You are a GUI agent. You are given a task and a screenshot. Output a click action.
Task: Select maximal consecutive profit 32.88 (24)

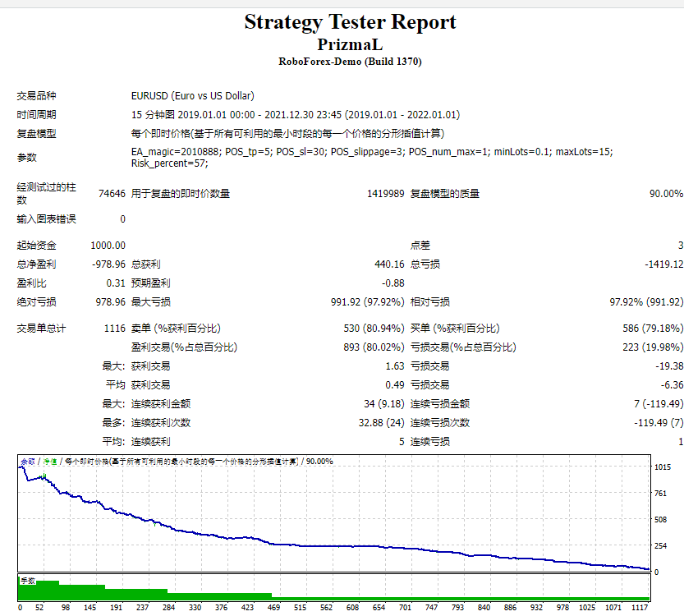pos(381,423)
